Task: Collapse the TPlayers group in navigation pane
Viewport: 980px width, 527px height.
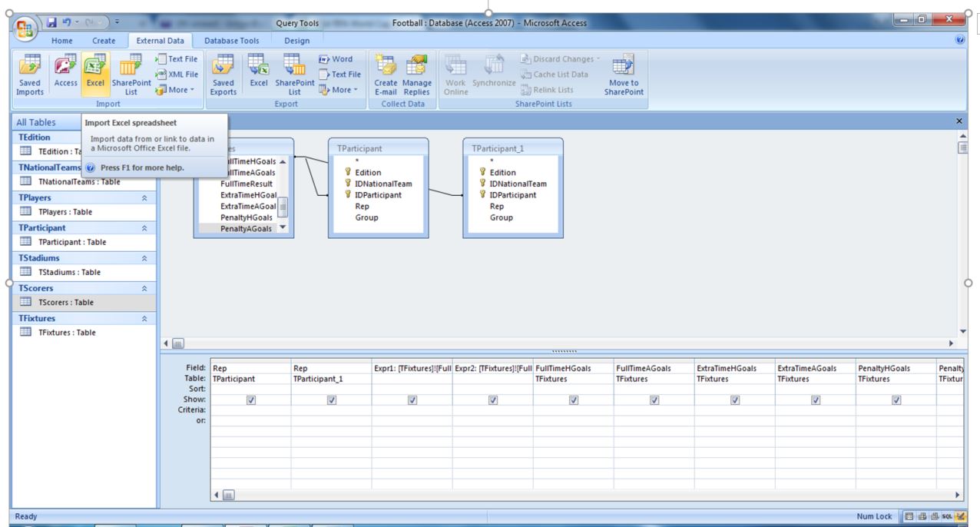Action: [144, 198]
